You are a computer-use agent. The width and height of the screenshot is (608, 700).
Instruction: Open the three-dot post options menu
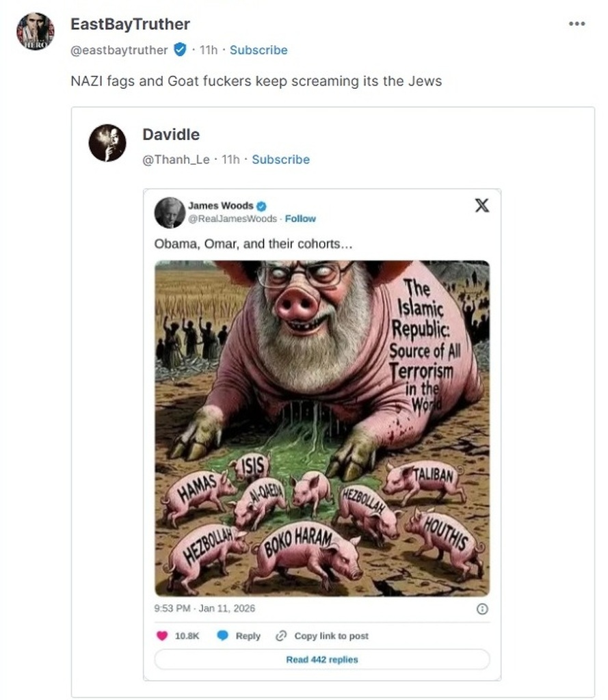pyautogui.click(x=577, y=24)
